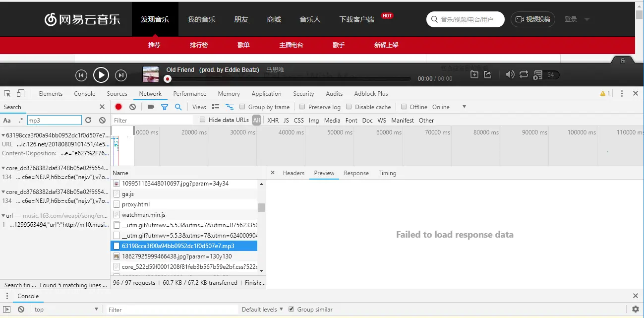Toggle the network filter funnel icon
Viewport: 644px width, 318px height.
click(165, 107)
